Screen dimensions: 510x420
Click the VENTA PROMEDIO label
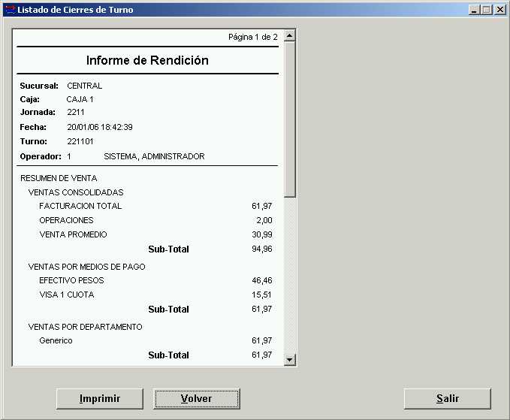tap(73, 234)
